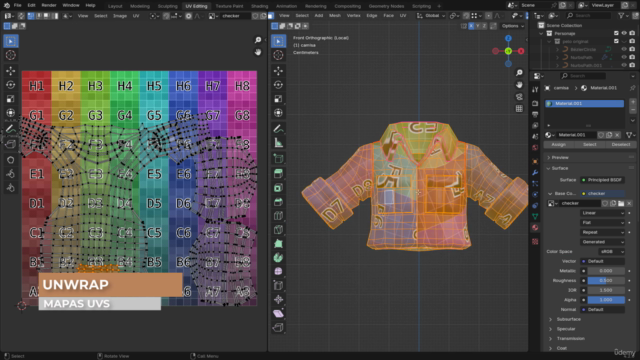The height and width of the screenshot is (360, 640).
Task: Select the Move tool in the 3D viewport toolbar
Action: [x=278, y=71]
